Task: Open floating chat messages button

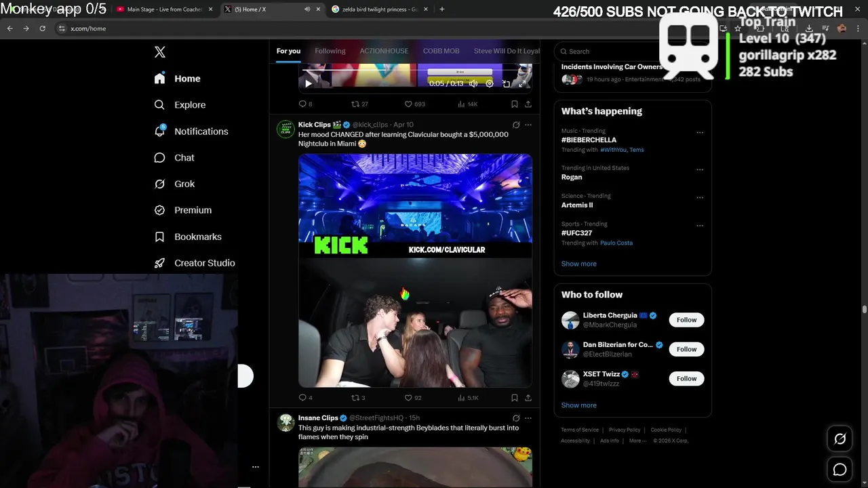Action: 840,470
